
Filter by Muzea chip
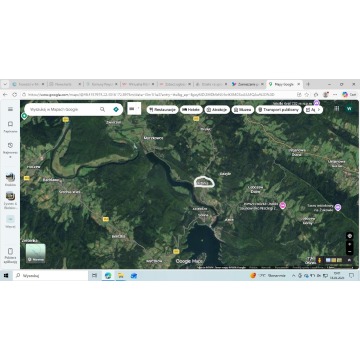[x=243, y=110]
